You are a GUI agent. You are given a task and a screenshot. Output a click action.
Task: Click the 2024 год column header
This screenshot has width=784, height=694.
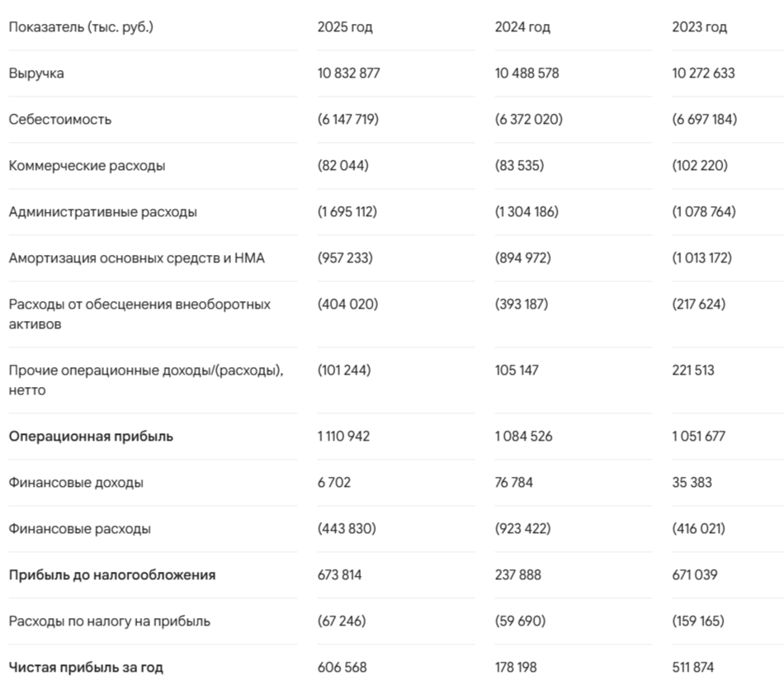click(522, 27)
